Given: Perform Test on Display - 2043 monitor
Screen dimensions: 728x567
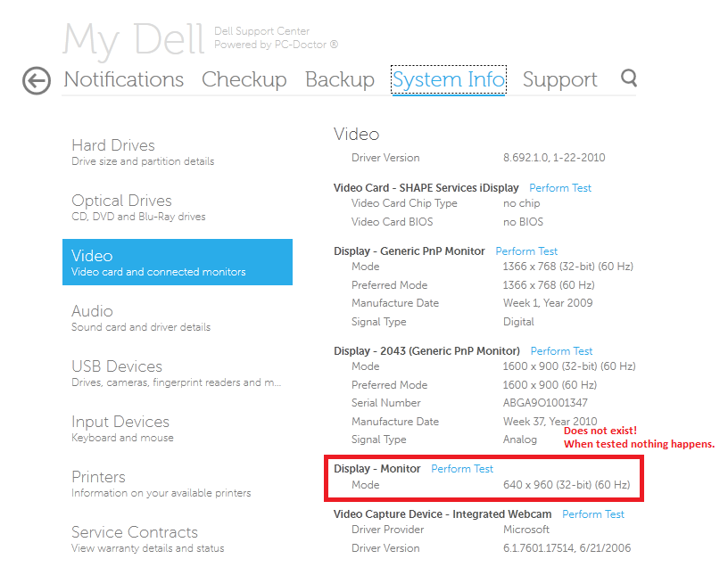Looking at the screenshot, I should pos(560,350).
